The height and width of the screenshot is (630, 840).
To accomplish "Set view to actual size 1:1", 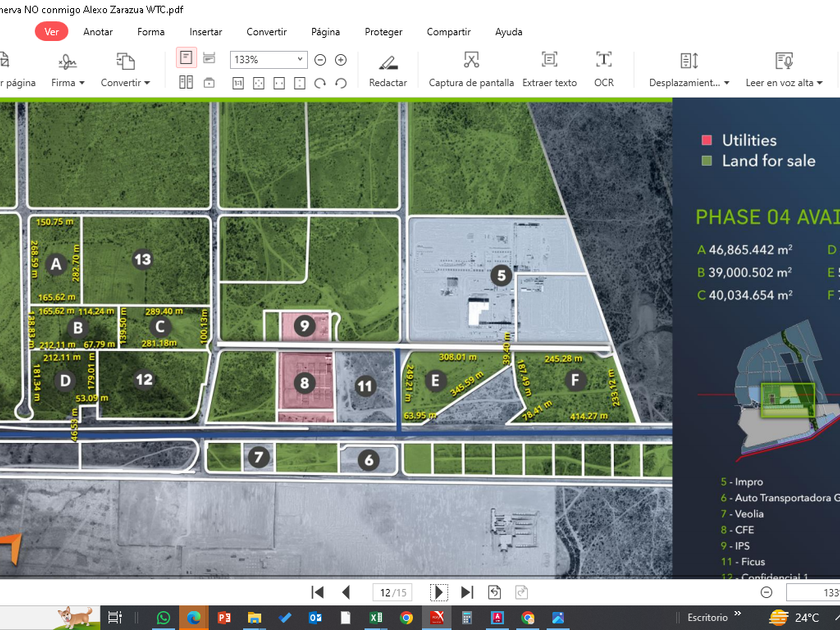I will 238,83.
